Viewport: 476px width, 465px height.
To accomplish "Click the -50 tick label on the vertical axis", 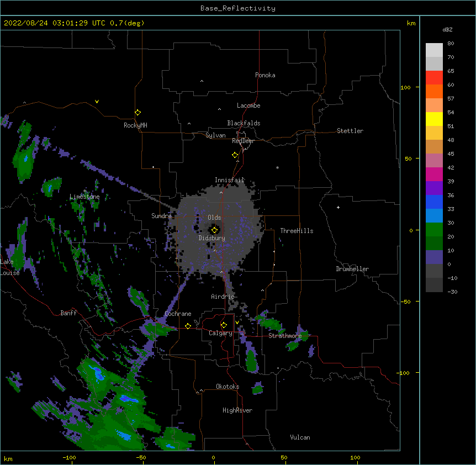I will coord(405,302).
